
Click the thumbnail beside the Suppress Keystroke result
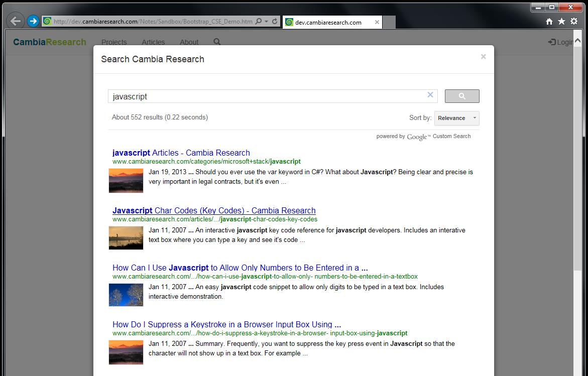click(x=126, y=352)
